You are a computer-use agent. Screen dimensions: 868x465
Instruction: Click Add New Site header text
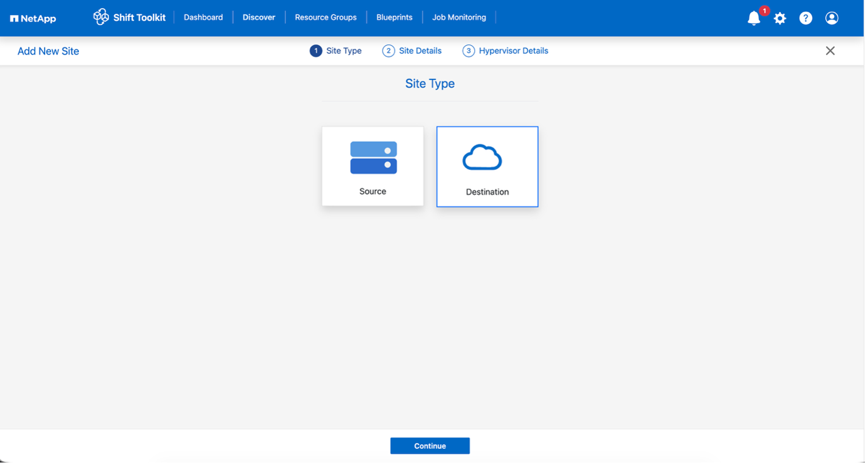click(x=48, y=51)
